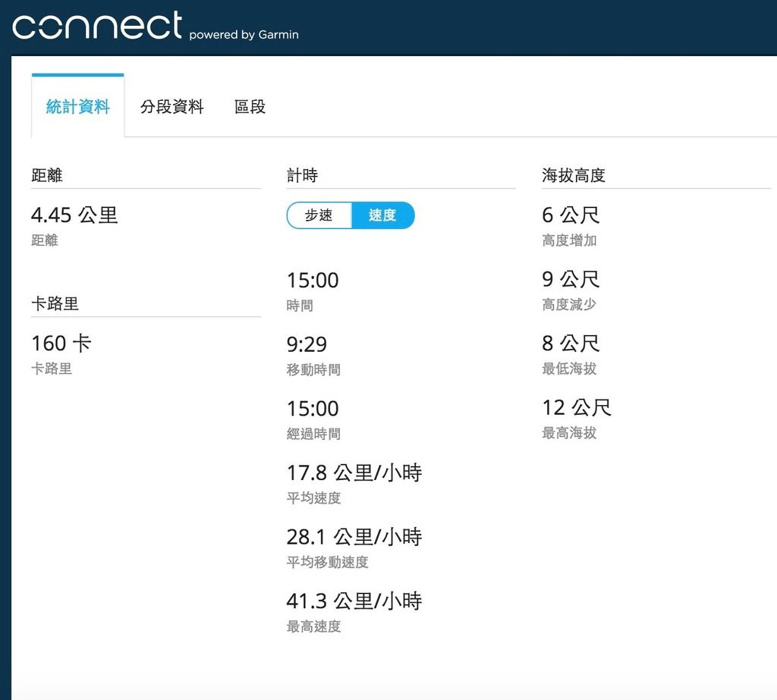Switch to the 分段資料 tab

coord(171,106)
